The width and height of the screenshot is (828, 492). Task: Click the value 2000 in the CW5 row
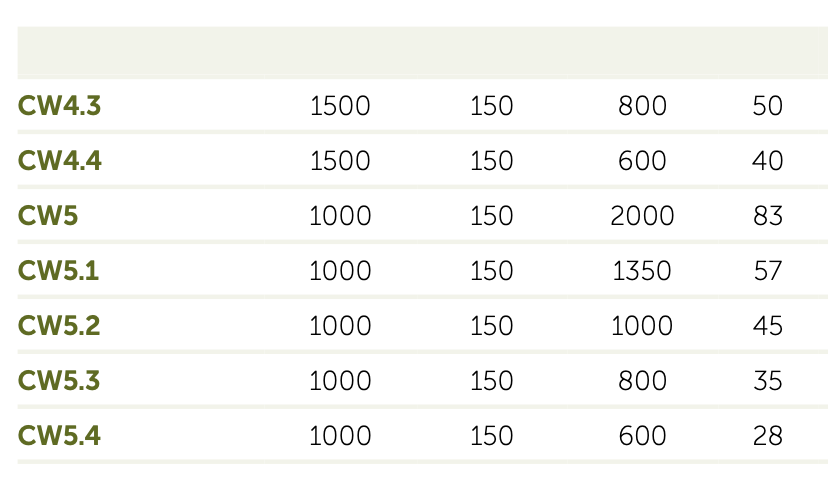[642, 216]
